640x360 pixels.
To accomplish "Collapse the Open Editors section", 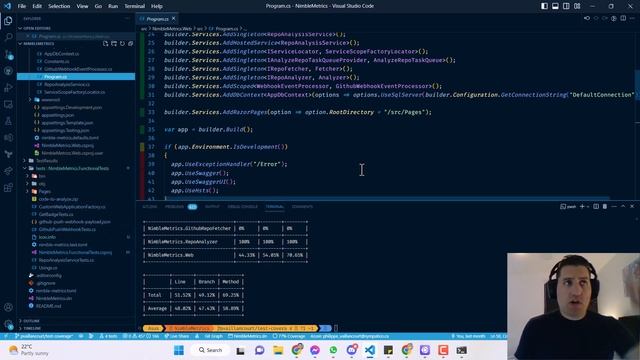I will tap(76, 28).
